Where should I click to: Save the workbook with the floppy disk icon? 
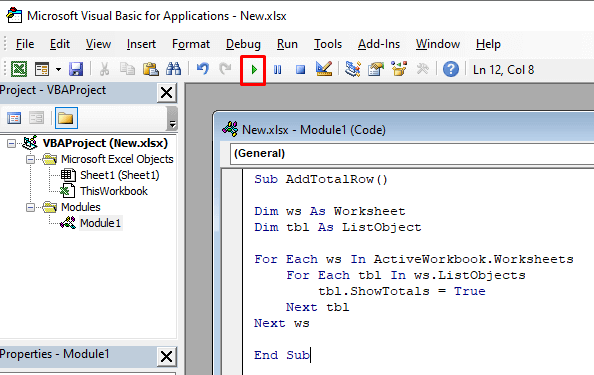[76, 69]
